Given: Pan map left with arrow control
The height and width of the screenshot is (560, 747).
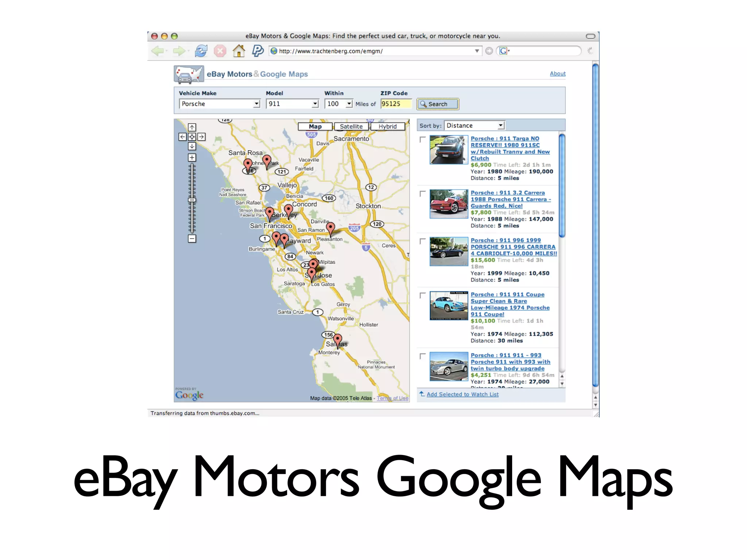Looking at the screenshot, I should tap(183, 137).
